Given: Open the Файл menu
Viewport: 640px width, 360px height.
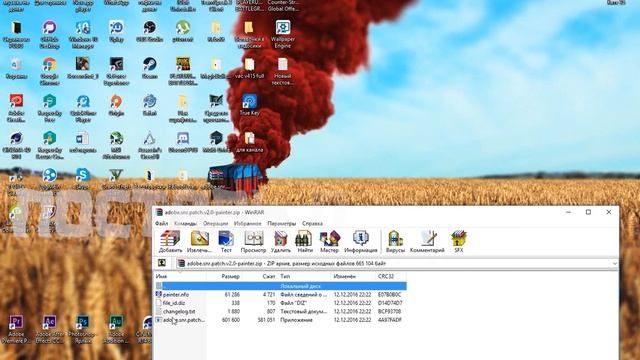Looking at the screenshot, I should (x=162, y=224).
